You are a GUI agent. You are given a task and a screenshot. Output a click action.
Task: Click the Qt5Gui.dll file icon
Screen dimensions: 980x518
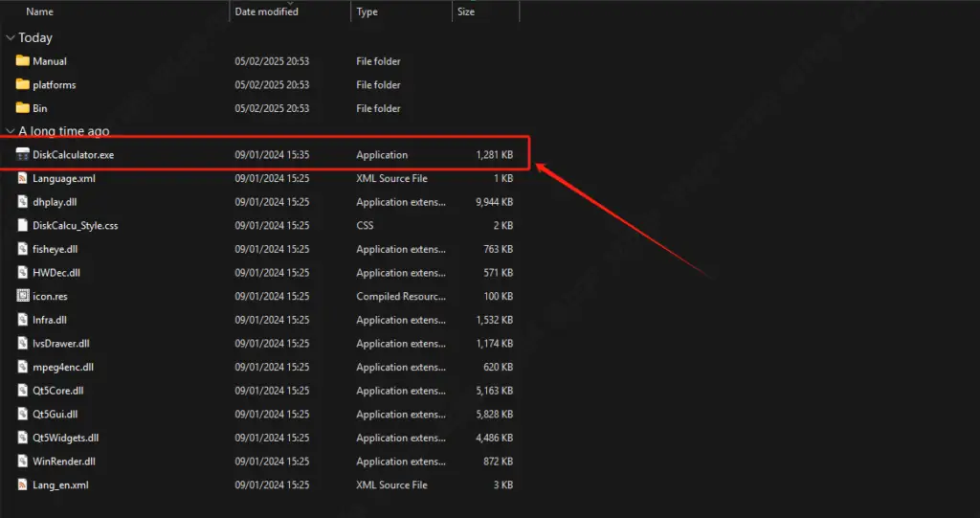[23, 415]
